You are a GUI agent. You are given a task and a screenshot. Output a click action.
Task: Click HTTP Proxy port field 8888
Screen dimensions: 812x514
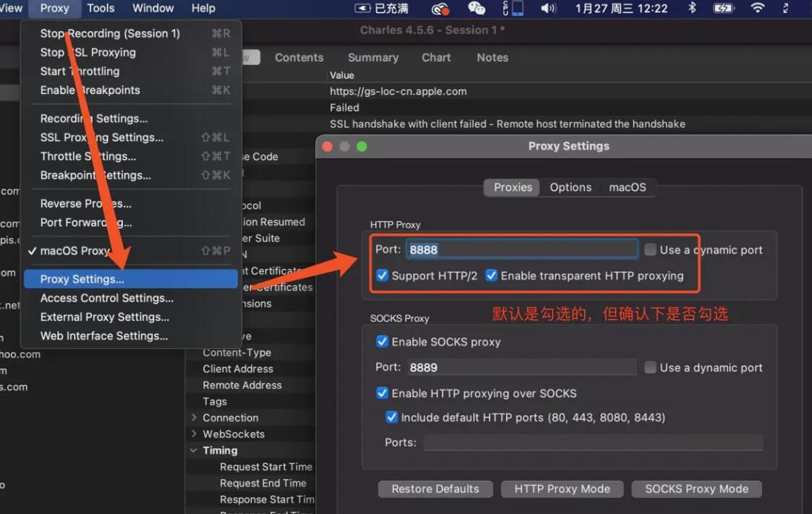pyautogui.click(x=522, y=249)
